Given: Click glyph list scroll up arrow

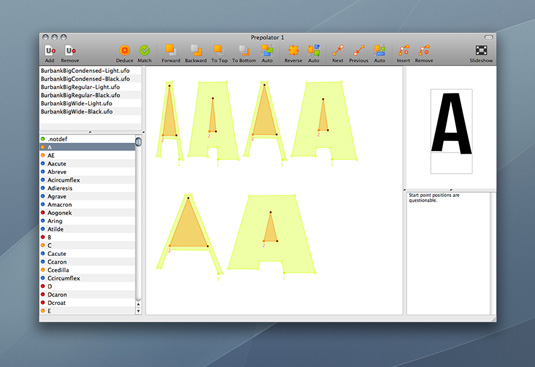Looking at the screenshot, I should point(138,304).
